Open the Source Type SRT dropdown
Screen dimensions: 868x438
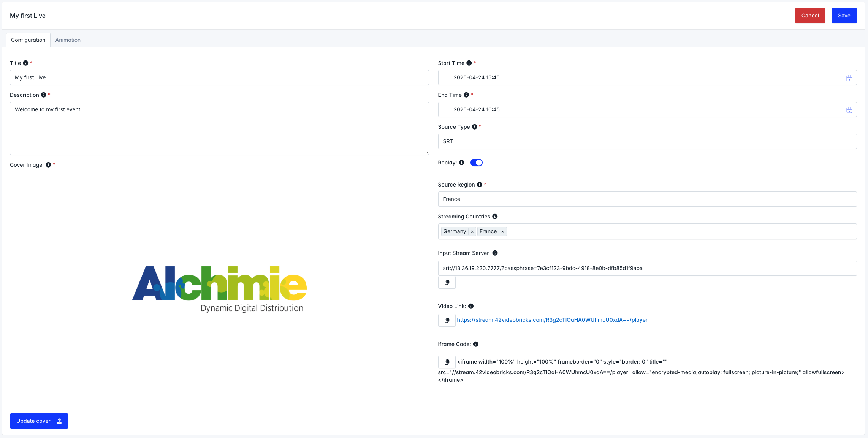tap(647, 141)
